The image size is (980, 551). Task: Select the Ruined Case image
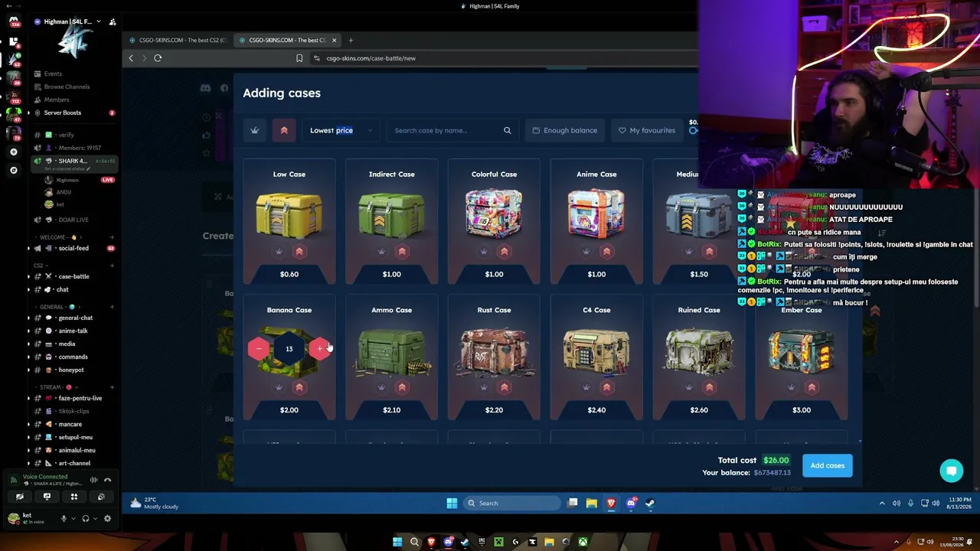tap(699, 351)
